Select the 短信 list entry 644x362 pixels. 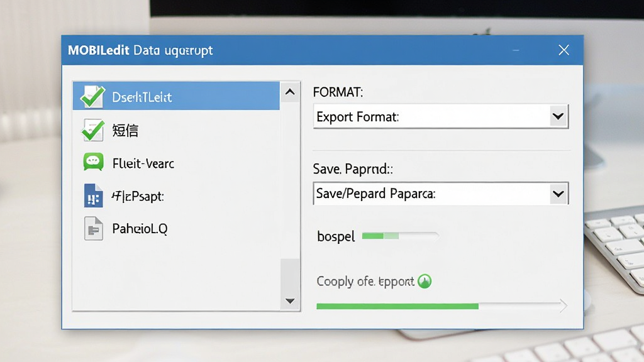coord(176,130)
